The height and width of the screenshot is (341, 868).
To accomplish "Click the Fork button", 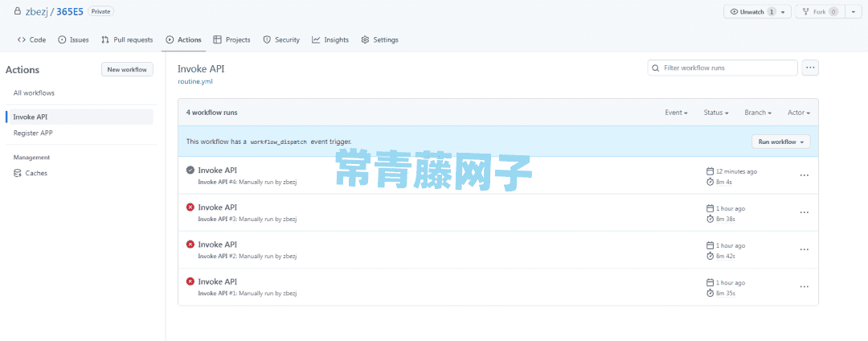I will [820, 11].
